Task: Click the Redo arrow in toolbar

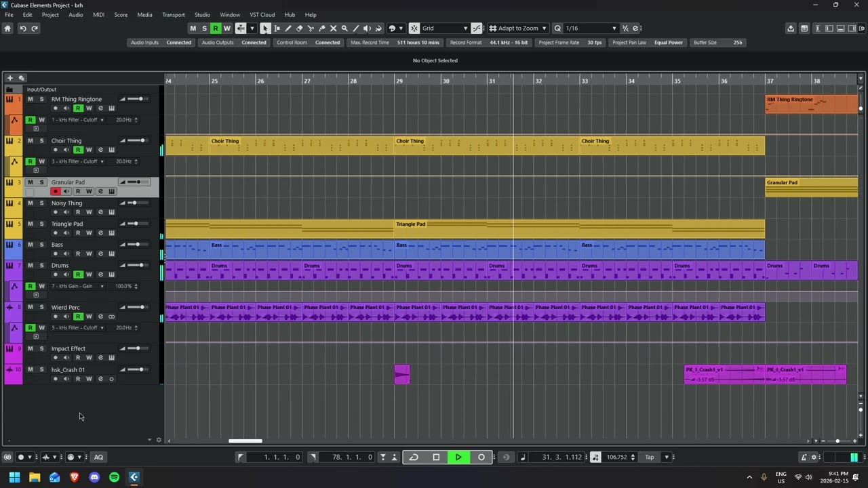Action: pos(35,28)
